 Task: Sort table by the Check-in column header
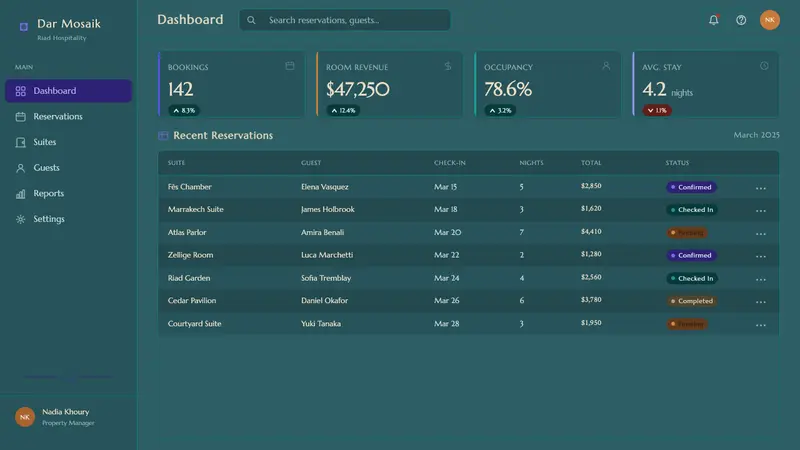(449, 163)
